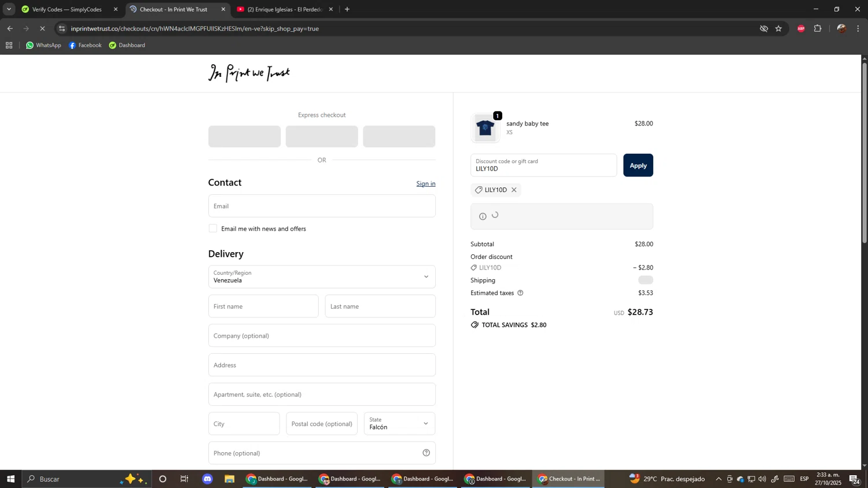Open the tab search dropdown arrow
This screenshot has width=868, height=488.
[x=9, y=9]
